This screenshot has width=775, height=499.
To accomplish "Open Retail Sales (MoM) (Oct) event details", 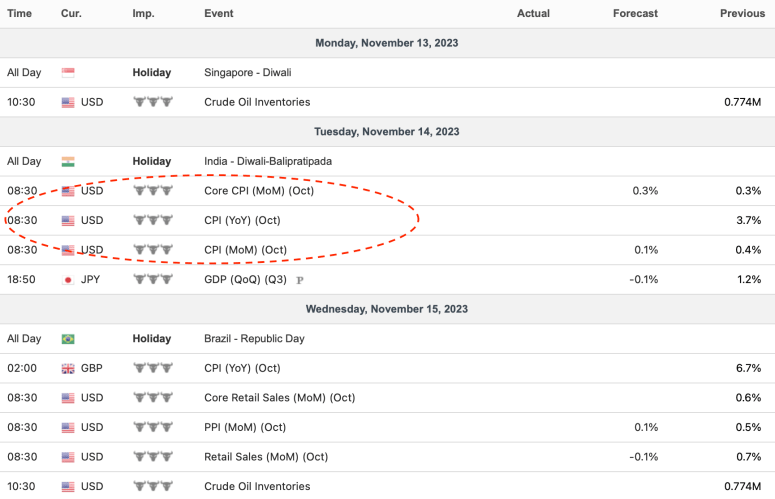I will (266, 457).
